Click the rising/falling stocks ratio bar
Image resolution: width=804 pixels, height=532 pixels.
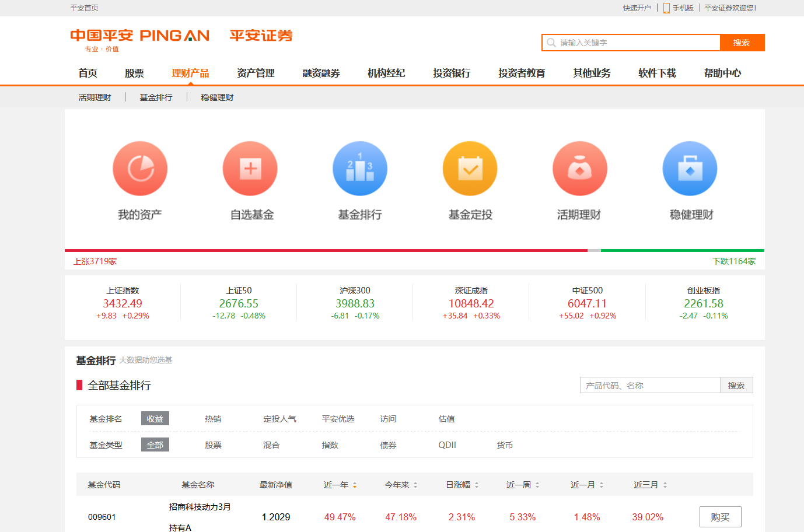coord(414,251)
